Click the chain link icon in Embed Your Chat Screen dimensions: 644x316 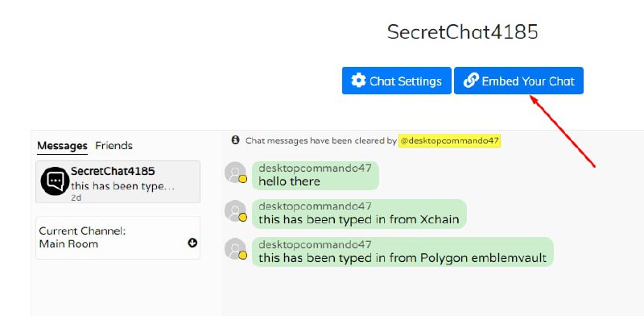471,81
